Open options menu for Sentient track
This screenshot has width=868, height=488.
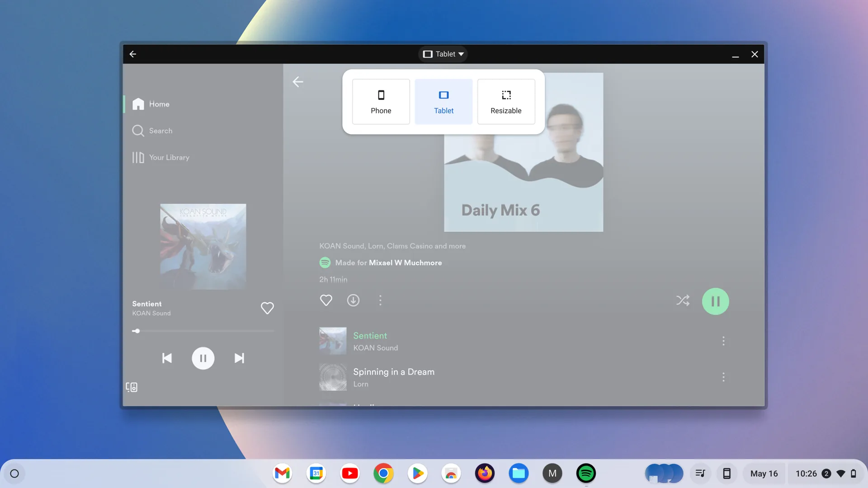tap(723, 341)
